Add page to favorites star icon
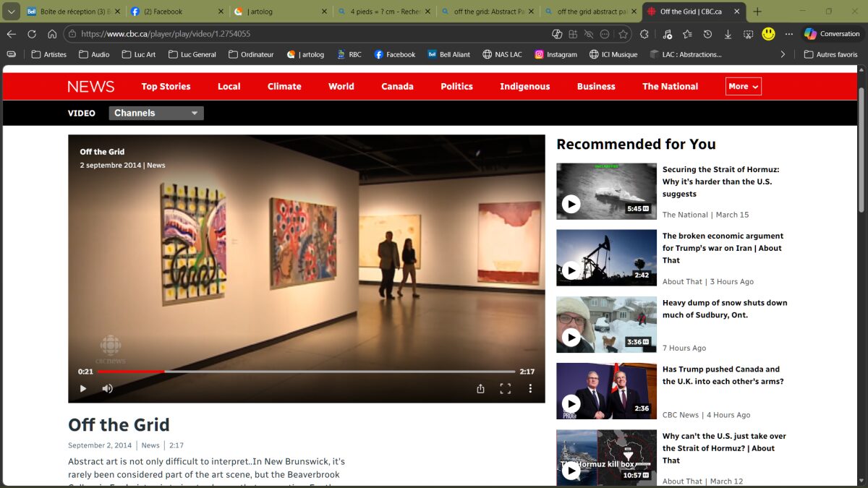The image size is (868, 488). tap(623, 34)
